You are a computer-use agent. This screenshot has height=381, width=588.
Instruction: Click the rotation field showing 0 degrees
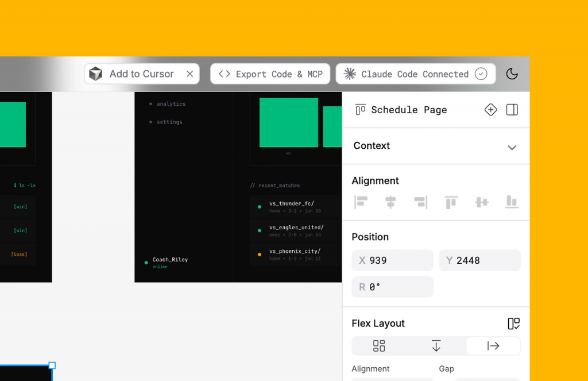click(x=392, y=286)
